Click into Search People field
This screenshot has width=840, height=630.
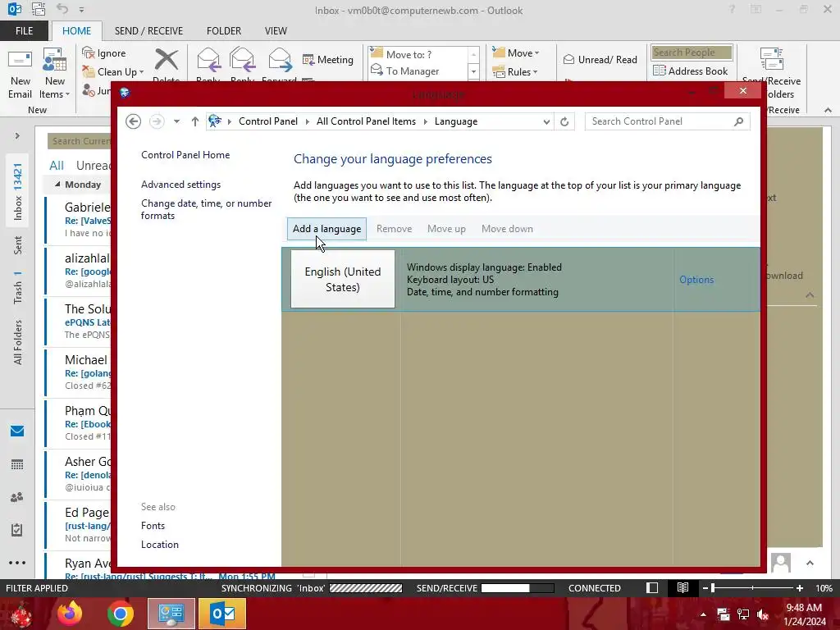click(692, 52)
